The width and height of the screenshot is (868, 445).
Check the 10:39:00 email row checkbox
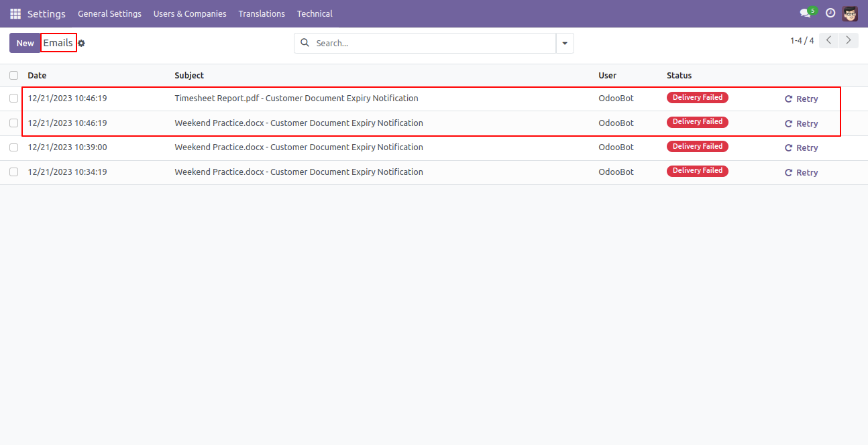click(13, 147)
